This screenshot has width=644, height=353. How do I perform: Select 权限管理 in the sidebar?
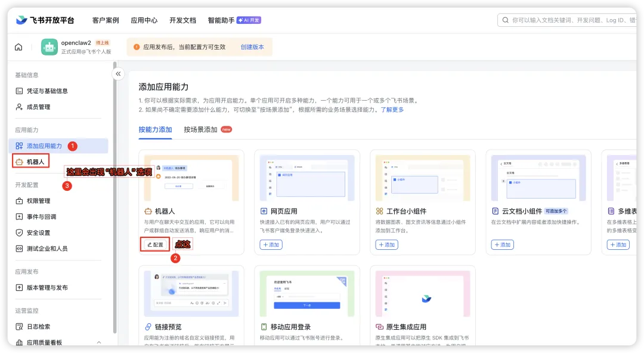[x=58, y=201]
